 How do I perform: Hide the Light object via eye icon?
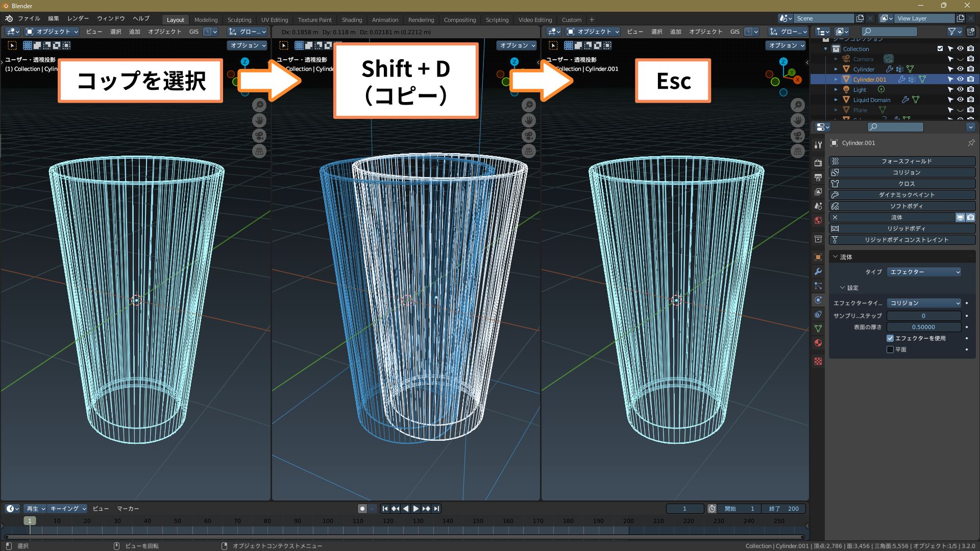960,90
